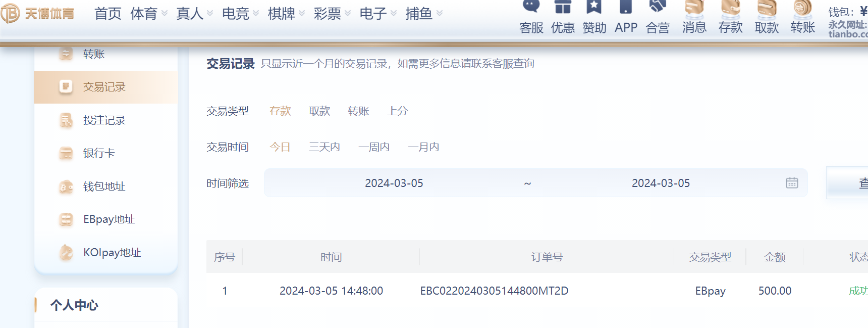Expand 体育 menu chevron

click(164, 14)
